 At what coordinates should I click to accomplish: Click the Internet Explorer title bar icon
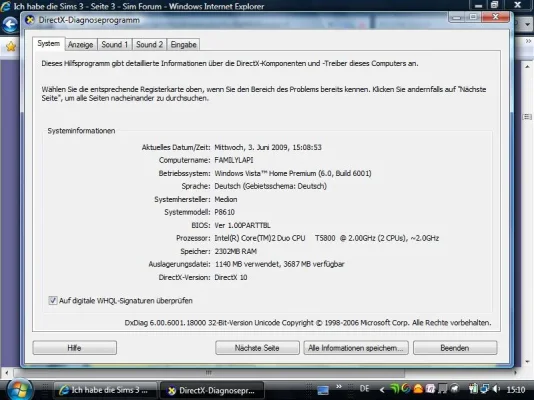(x=5, y=6)
